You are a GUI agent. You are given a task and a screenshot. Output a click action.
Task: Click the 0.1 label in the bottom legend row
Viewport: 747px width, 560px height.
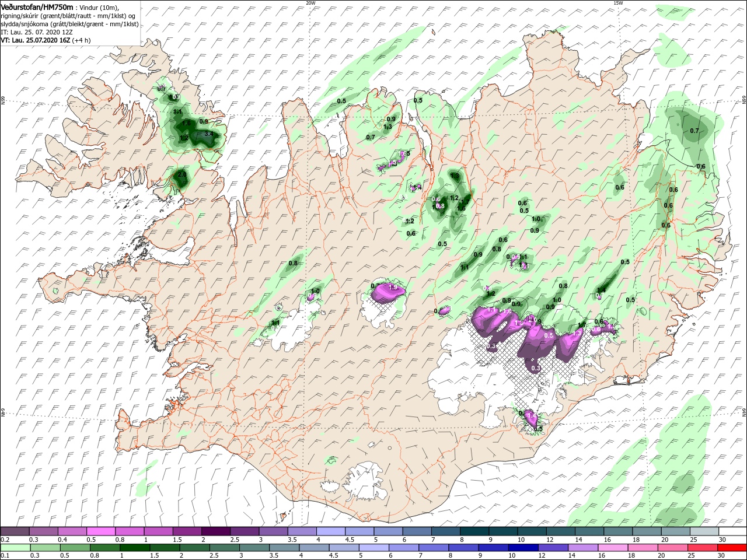[x=5, y=556]
